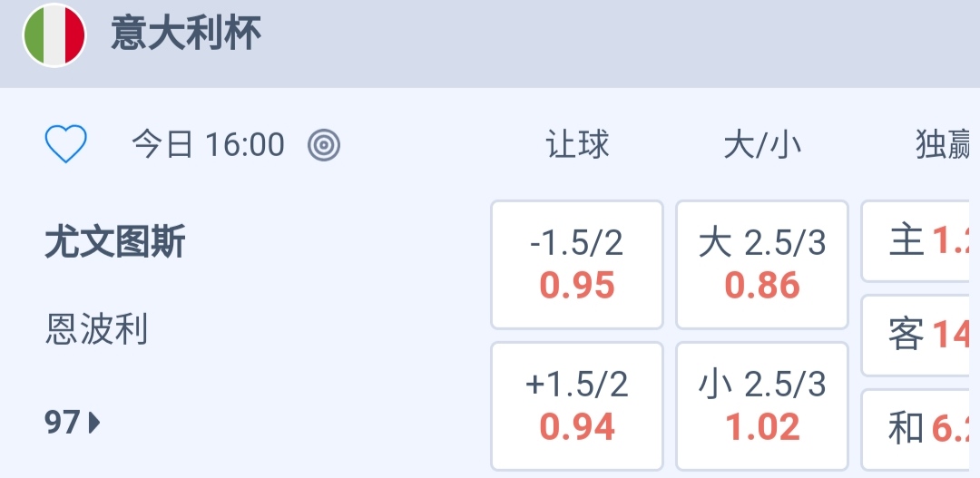Select the 让球 column header
The image size is (980, 478).
tap(577, 144)
